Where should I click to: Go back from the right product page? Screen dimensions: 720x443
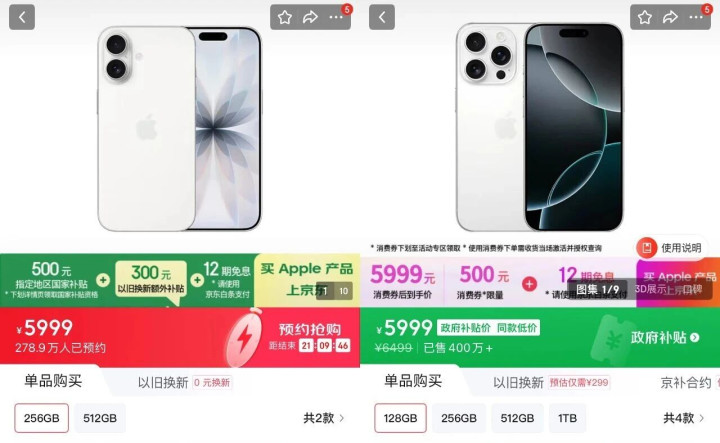[382, 17]
